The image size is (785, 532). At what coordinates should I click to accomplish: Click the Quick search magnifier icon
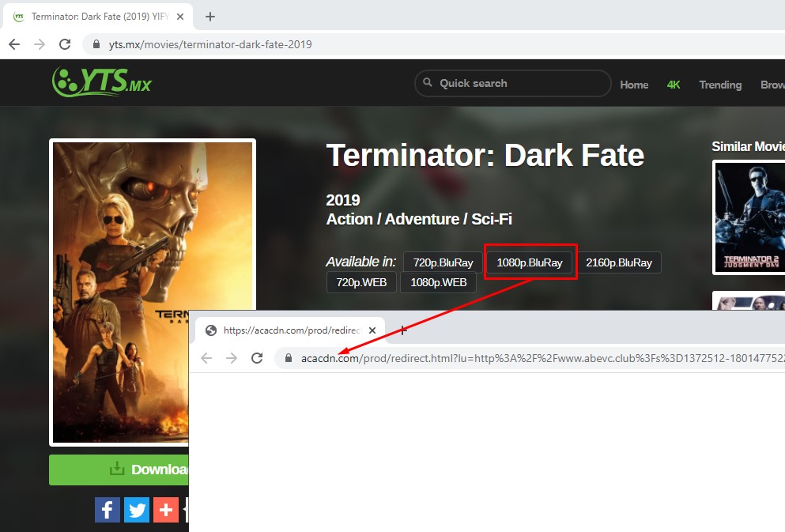(x=427, y=82)
